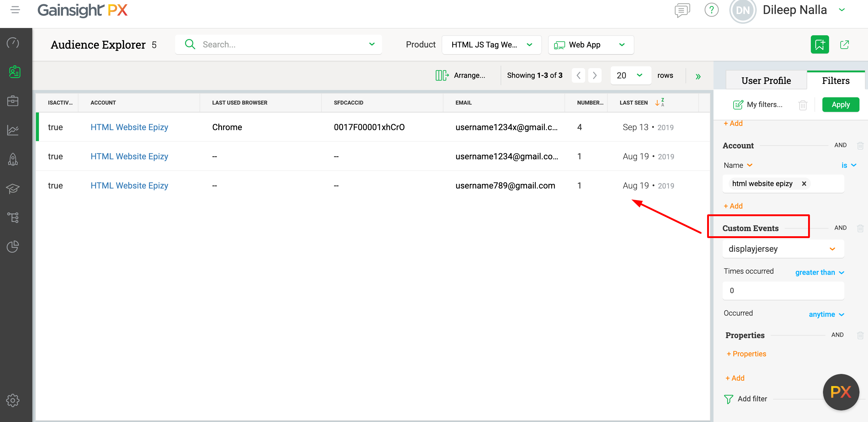Sort by ISACTIV... column header
This screenshot has height=422, width=868.
coord(60,103)
